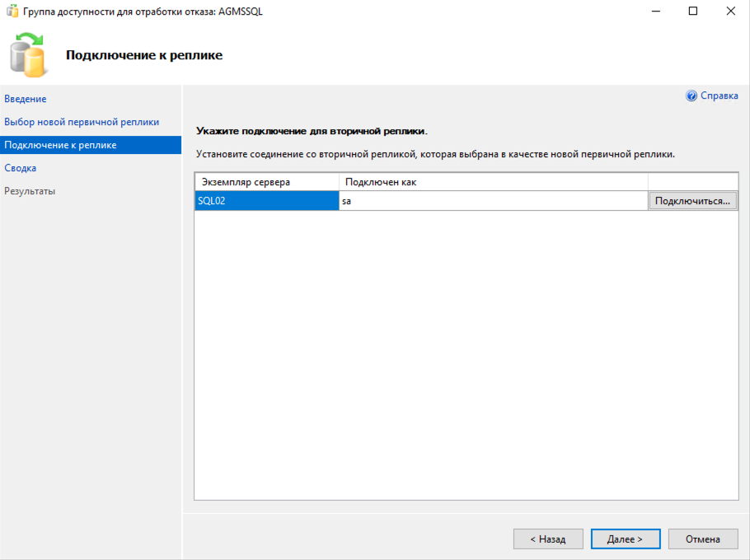Click the Подключиться... button for SQL02
This screenshot has width=750, height=560.
tap(692, 201)
